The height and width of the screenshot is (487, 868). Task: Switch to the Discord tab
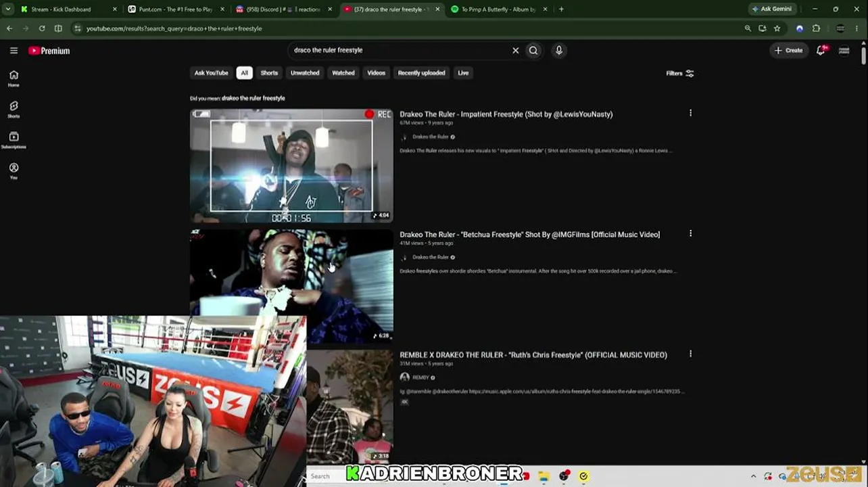tap(283, 9)
